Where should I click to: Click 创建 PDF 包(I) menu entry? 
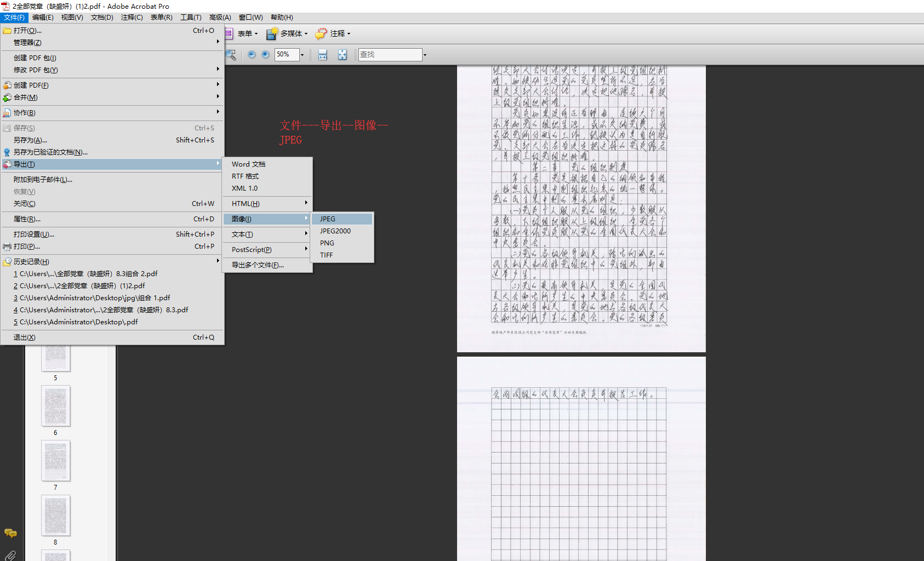tap(112, 58)
